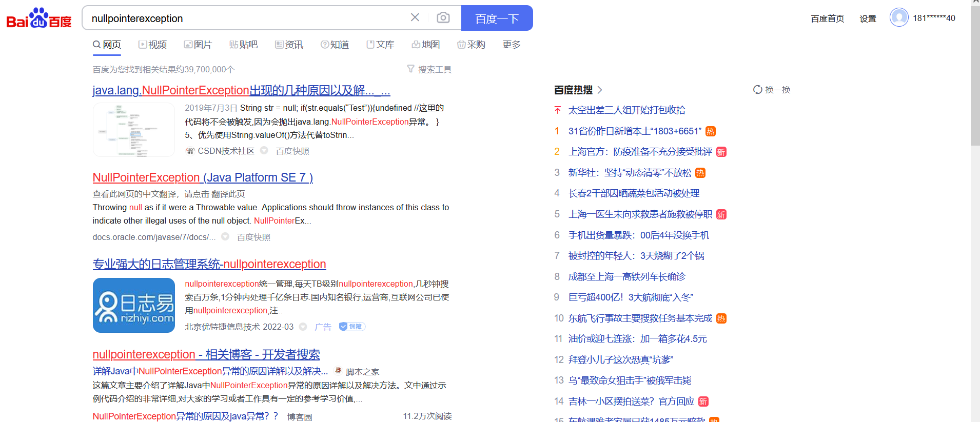The height and width of the screenshot is (422, 980).
Task: Open 上海官方：防疫准备不充分接受批评
Action: pyautogui.click(x=640, y=152)
